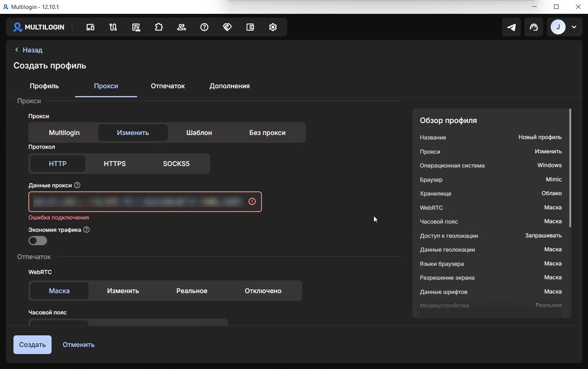Open the browser profiles devices icon

[x=90, y=27]
